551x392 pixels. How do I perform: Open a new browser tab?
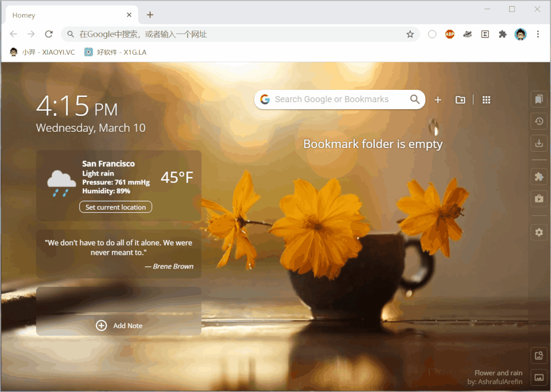point(150,15)
